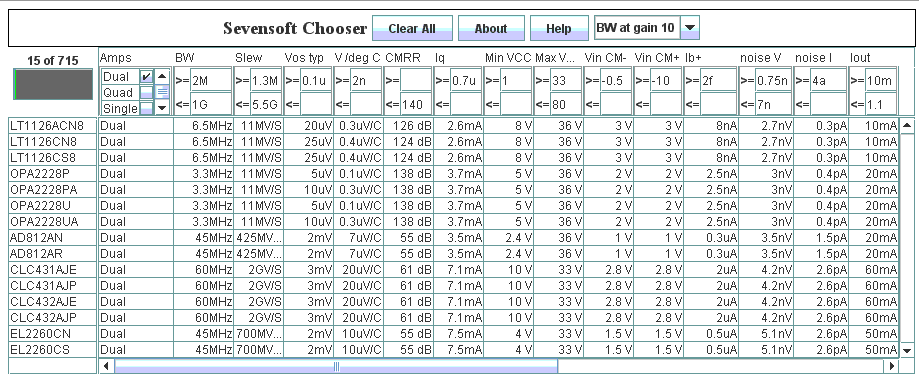Click the horizontal scrollbar right arrow
Image resolution: width=919 pixels, height=378 pixels.
[891, 366]
